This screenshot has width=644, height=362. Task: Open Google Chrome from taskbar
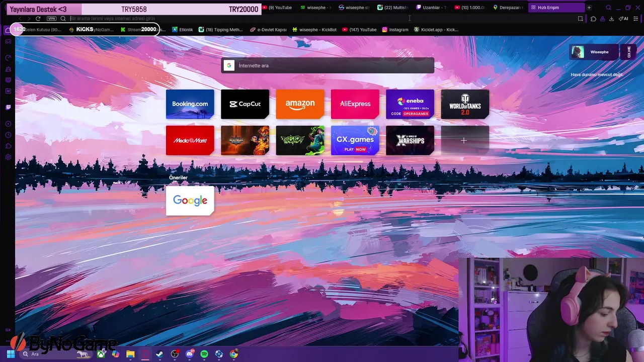pos(234,354)
